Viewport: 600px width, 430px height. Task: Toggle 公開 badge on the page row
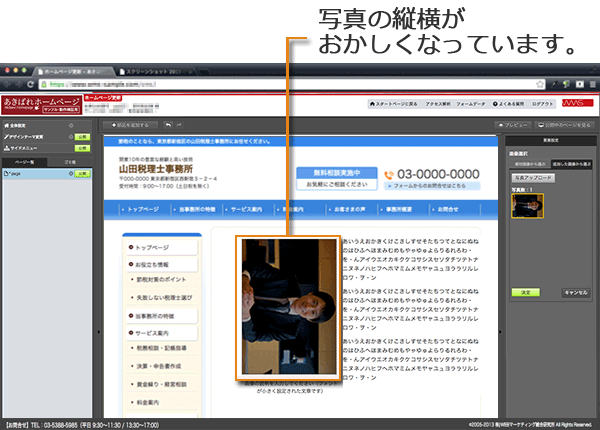[x=82, y=174]
